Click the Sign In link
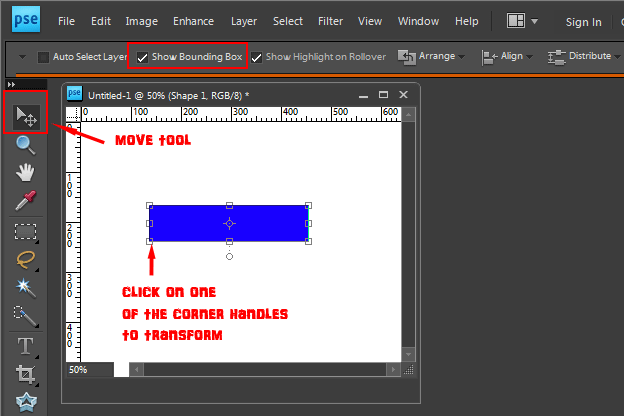 click(583, 22)
